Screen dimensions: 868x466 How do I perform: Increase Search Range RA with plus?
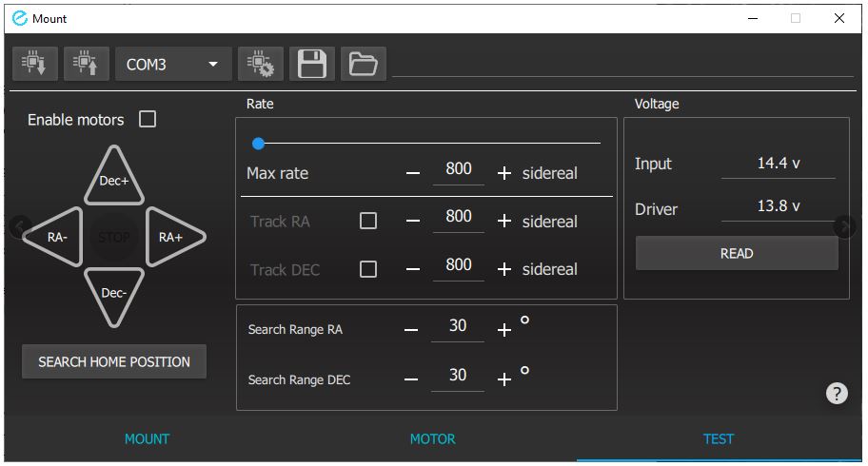point(503,330)
